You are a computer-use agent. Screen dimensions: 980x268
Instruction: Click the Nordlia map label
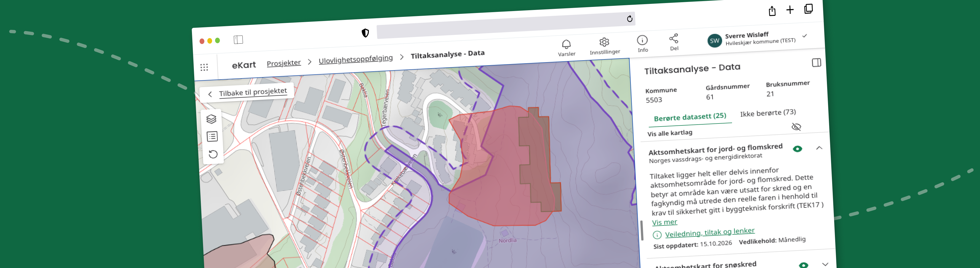pos(508,240)
